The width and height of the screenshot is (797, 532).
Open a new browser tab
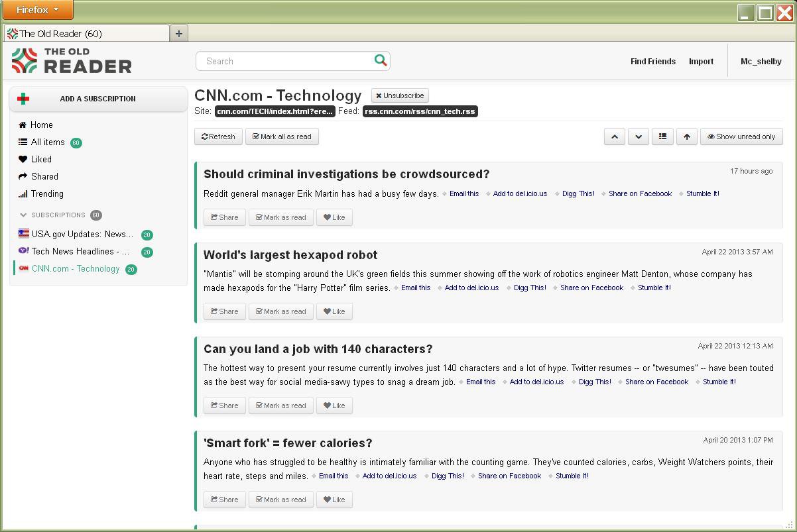179,33
